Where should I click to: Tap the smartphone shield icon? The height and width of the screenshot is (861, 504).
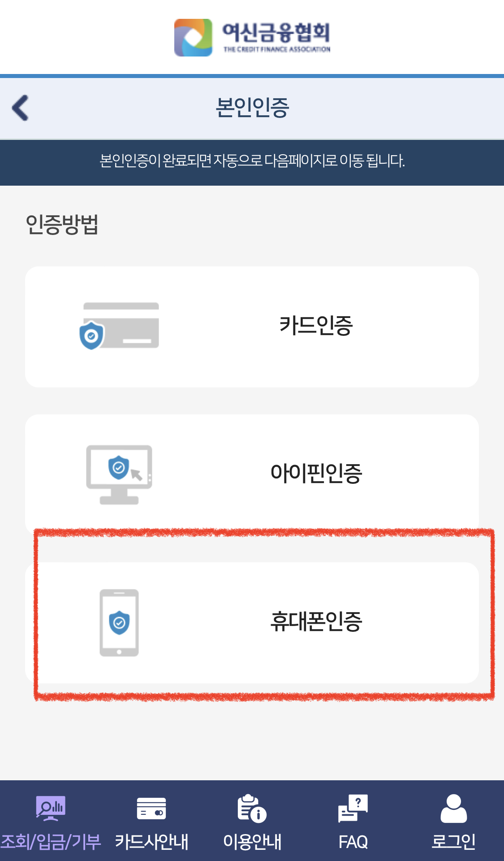(x=119, y=623)
